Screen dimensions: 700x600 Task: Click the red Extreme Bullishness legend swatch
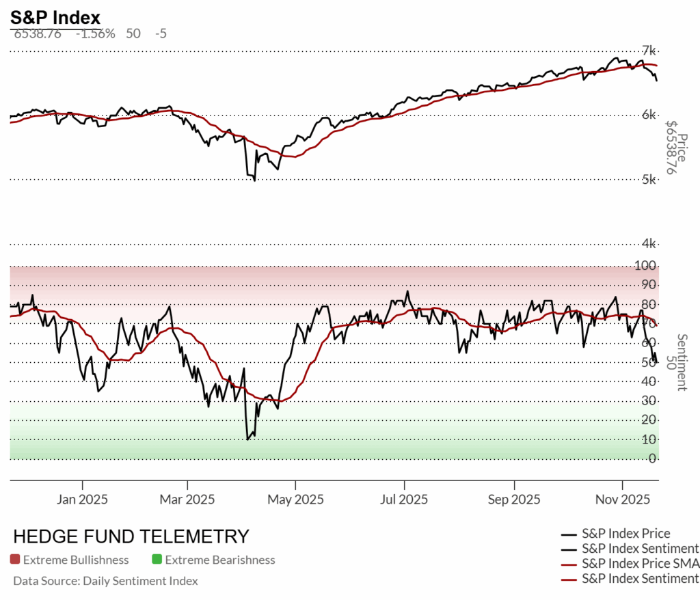tap(15, 560)
